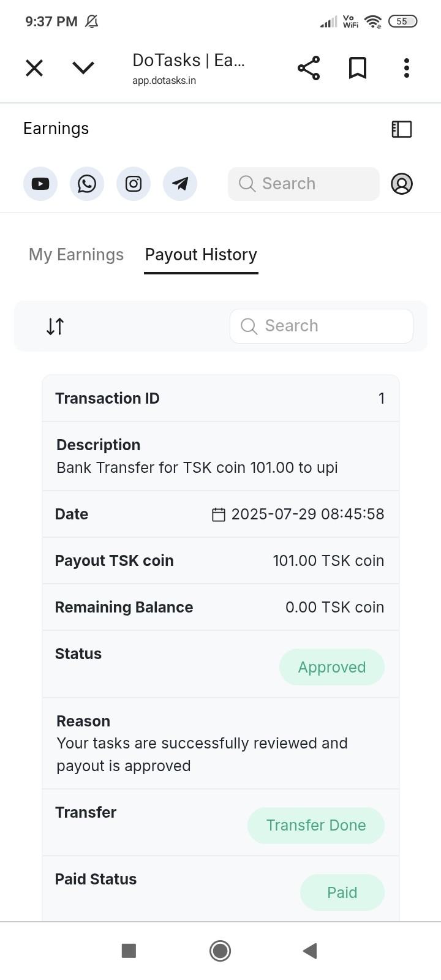Share this page via share icon
Image resolution: width=441 pixels, height=980 pixels.
[309, 68]
